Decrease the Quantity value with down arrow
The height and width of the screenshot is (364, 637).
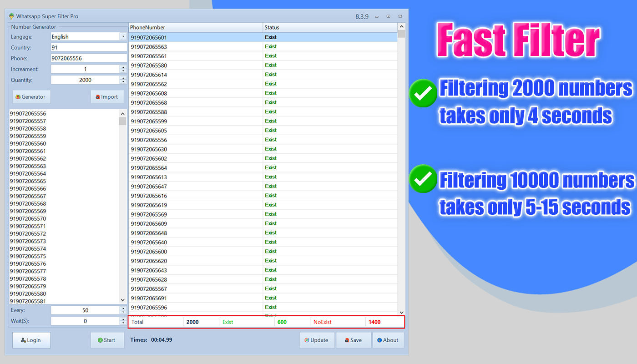point(123,82)
